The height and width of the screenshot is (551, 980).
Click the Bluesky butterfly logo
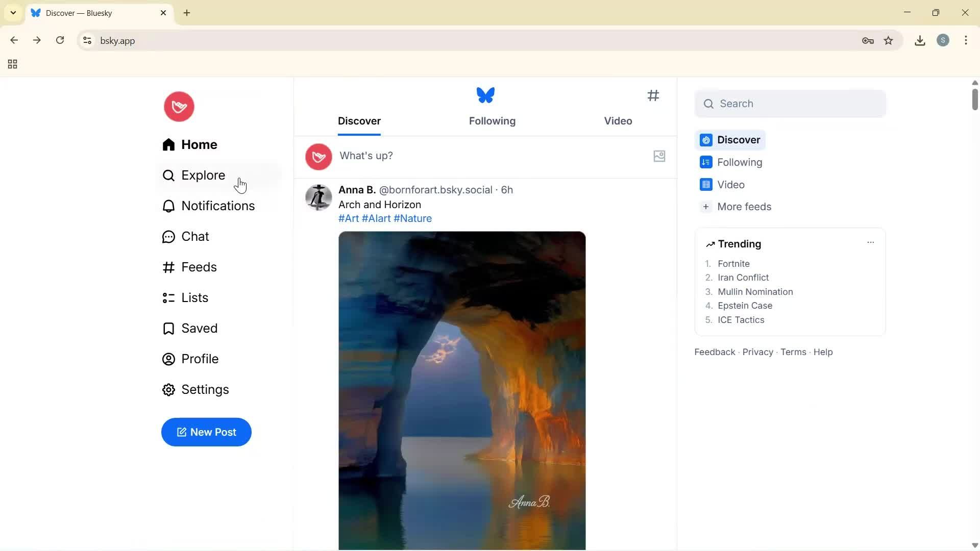tap(485, 95)
